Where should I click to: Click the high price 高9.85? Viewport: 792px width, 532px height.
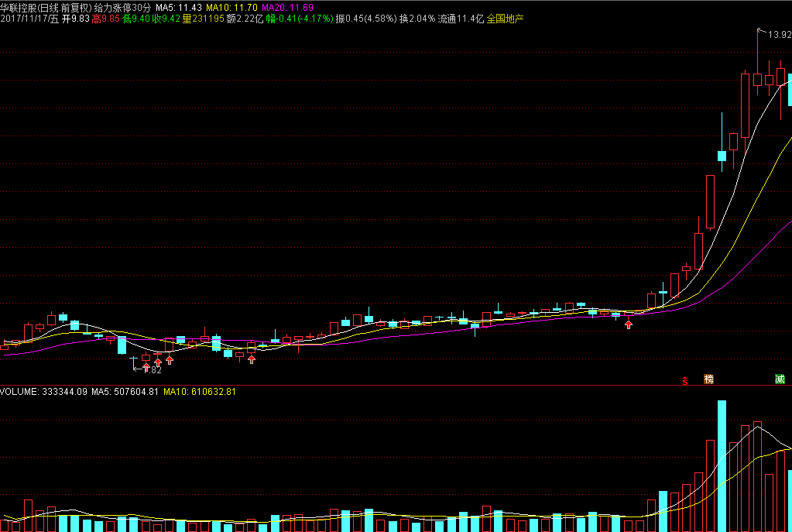105,19
